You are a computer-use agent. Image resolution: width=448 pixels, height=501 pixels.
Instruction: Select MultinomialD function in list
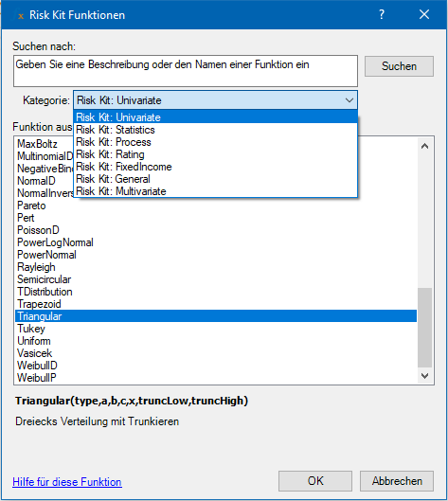[x=45, y=156]
